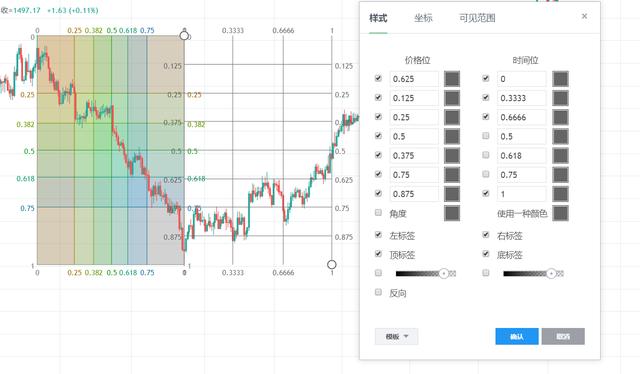Click the right opacity slider handle
The height and width of the screenshot is (374, 640).
coord(551,274)
